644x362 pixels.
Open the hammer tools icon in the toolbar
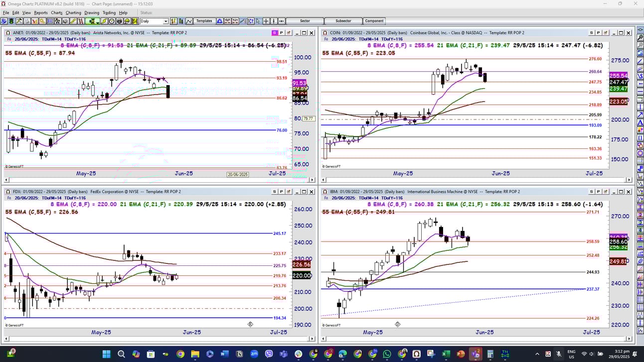(19, 21)
